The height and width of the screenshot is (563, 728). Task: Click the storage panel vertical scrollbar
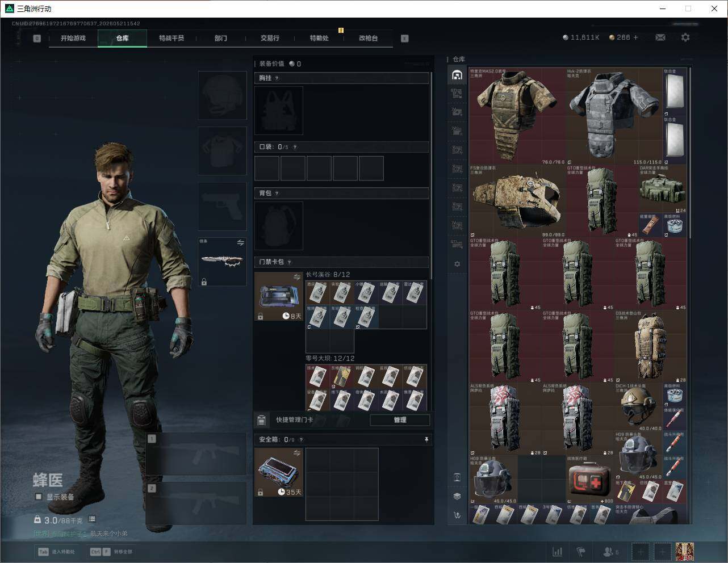[x=690, y=153]
